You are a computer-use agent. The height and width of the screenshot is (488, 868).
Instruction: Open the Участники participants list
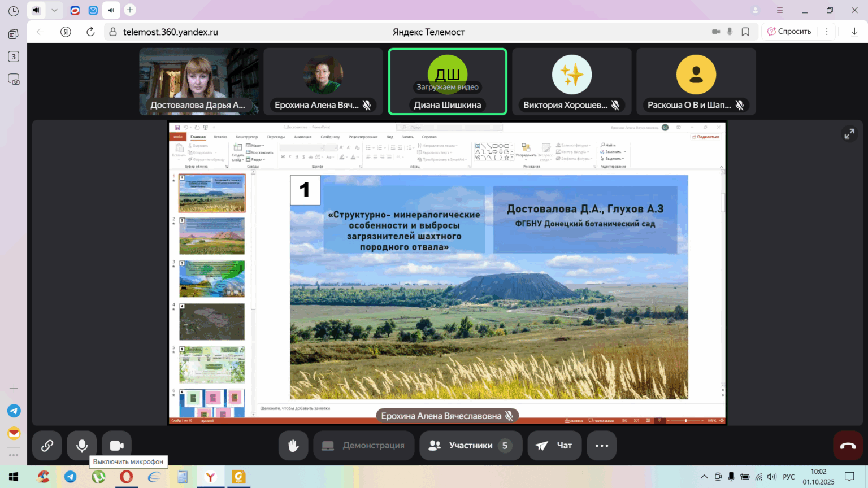point(470,446)
